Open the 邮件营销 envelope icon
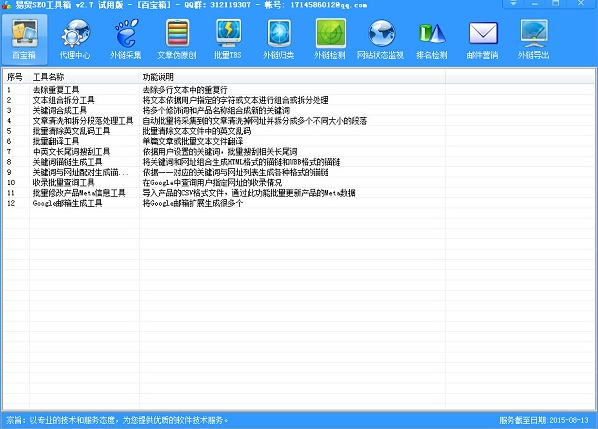Viewport: 598px width, 429px height. [483, 39]
